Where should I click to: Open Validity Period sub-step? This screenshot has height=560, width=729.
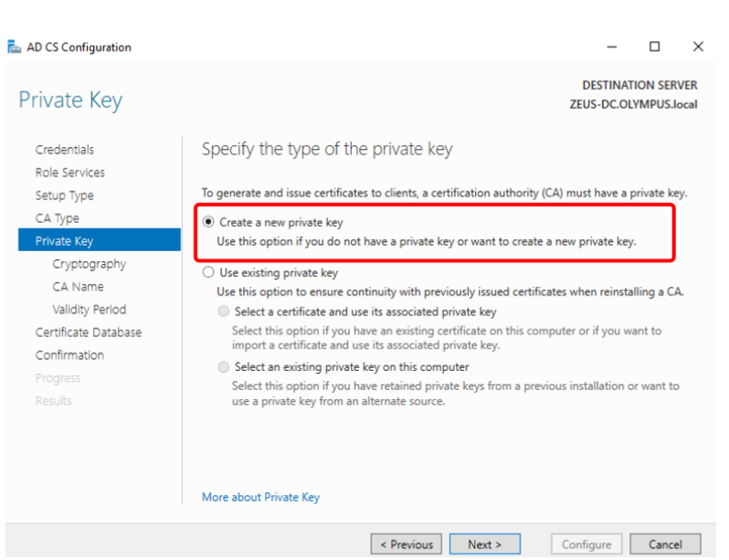click(89, 310)
